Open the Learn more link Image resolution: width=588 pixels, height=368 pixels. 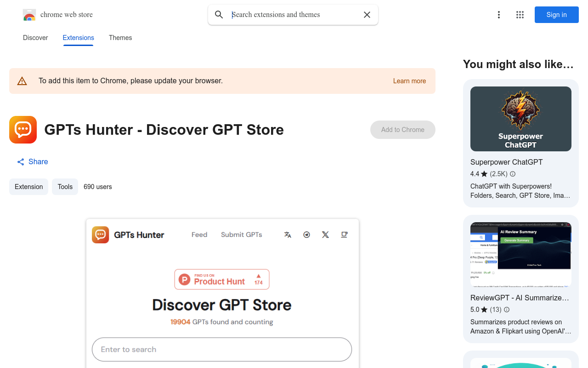(409, 81)
